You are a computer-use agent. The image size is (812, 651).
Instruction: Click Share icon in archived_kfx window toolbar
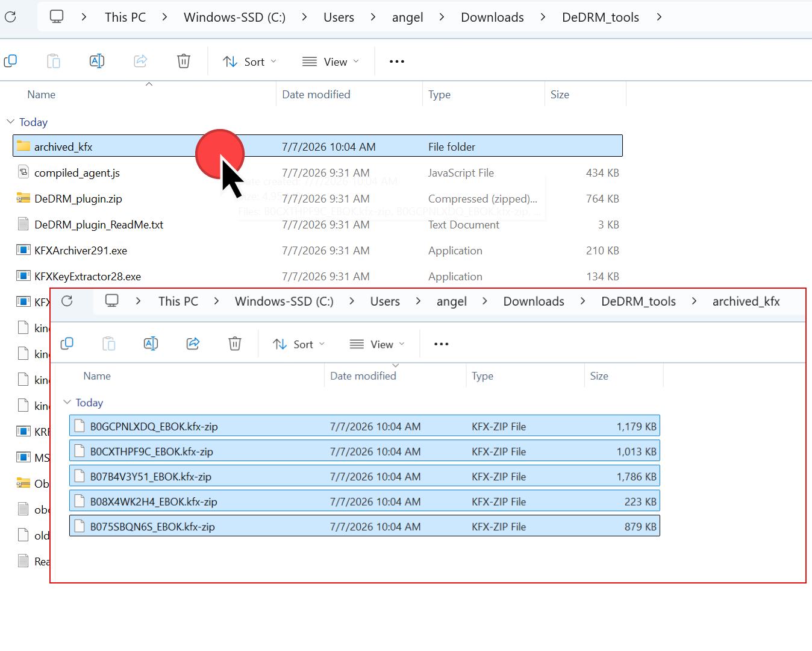click(x=193, y=344)
